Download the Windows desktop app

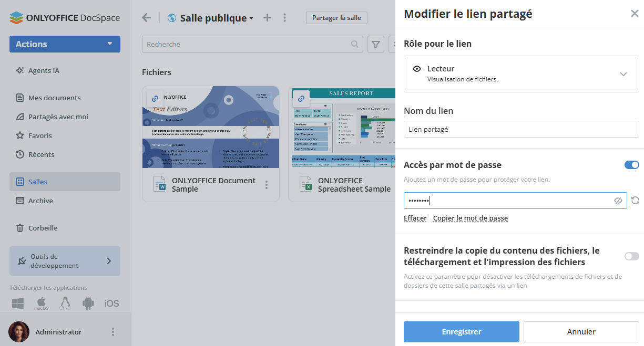click(x=17, y=303)
